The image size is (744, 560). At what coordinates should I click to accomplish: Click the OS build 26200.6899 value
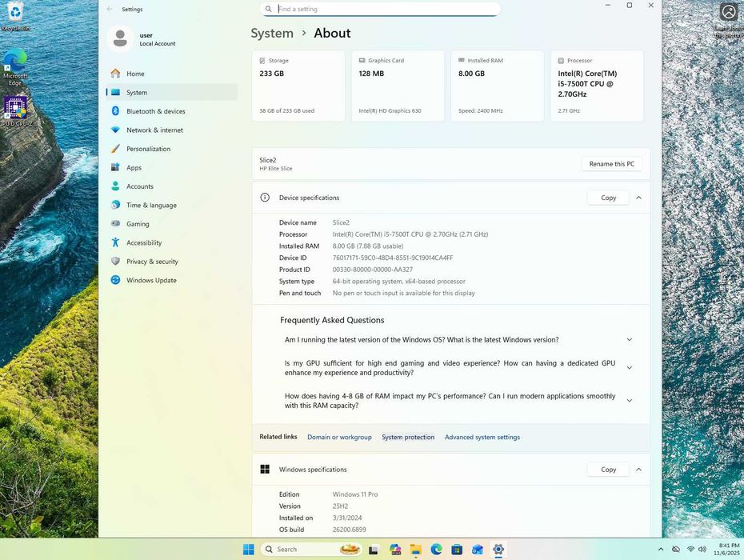point(350,530)
